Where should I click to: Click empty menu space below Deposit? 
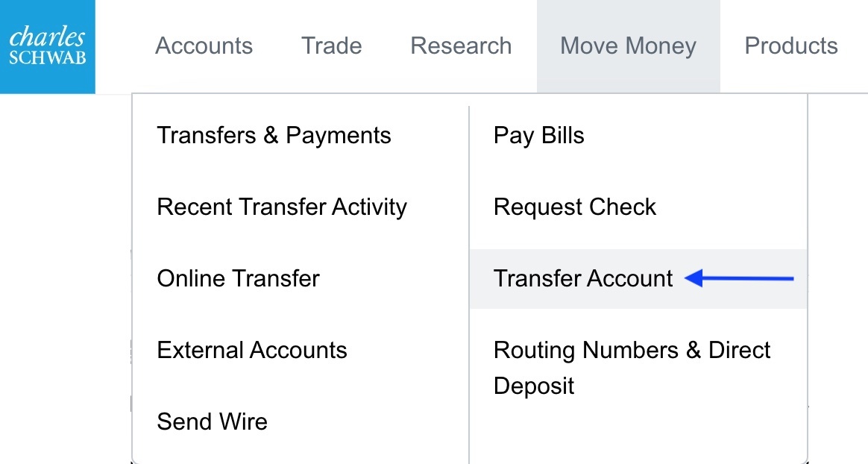pos(638,433)
